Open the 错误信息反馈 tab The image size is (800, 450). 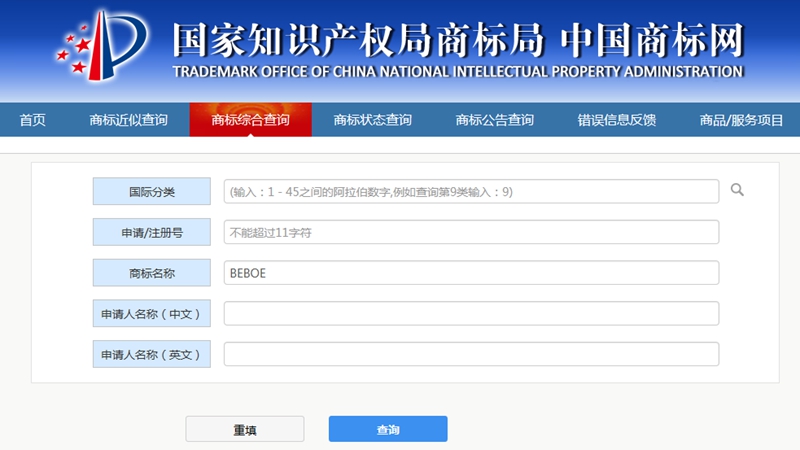617,120
